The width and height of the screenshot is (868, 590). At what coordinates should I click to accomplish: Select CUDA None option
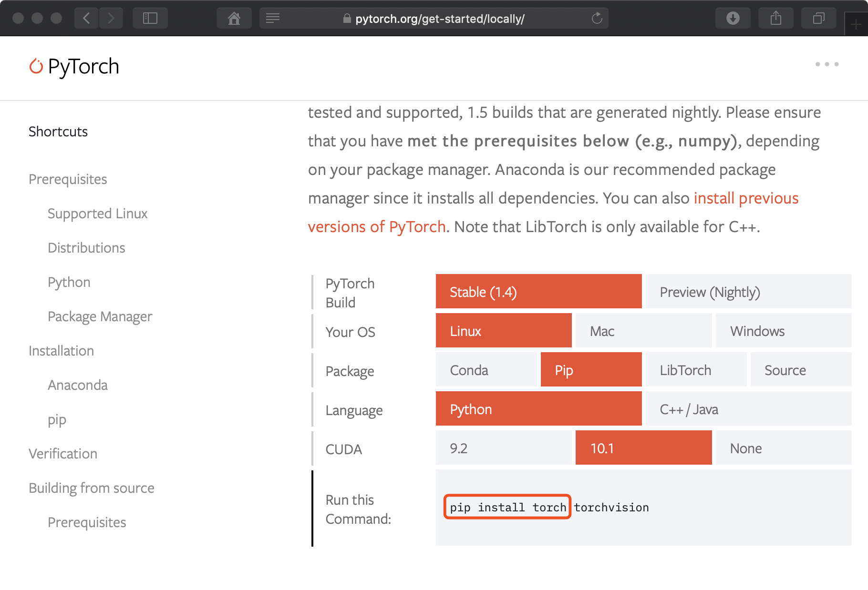[784, 448]
